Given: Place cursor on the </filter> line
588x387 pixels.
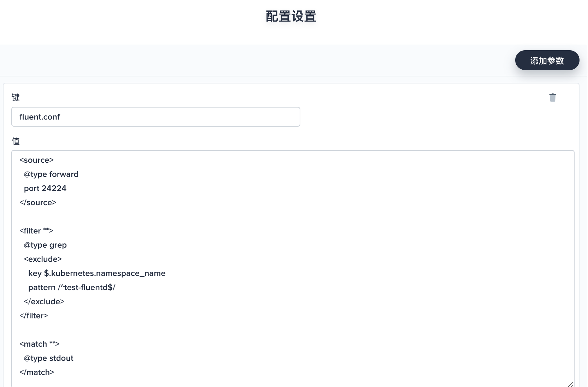Looking at the screenshot, I should point(34,316).
